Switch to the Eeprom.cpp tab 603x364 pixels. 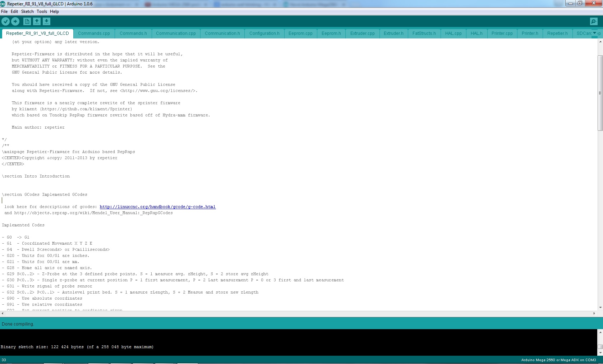pyautogui.click(x=300, y=33)
